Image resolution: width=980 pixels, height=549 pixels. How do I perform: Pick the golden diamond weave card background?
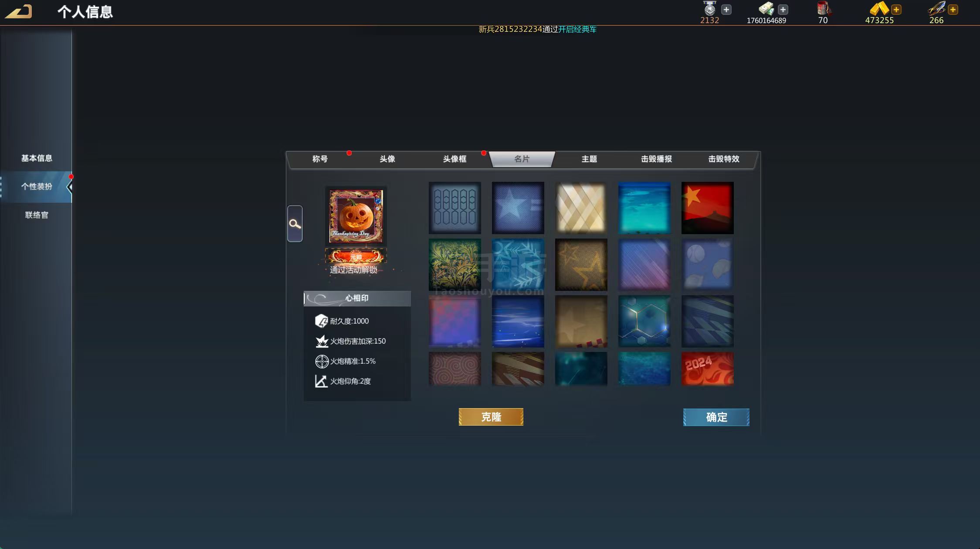[581, 208]
